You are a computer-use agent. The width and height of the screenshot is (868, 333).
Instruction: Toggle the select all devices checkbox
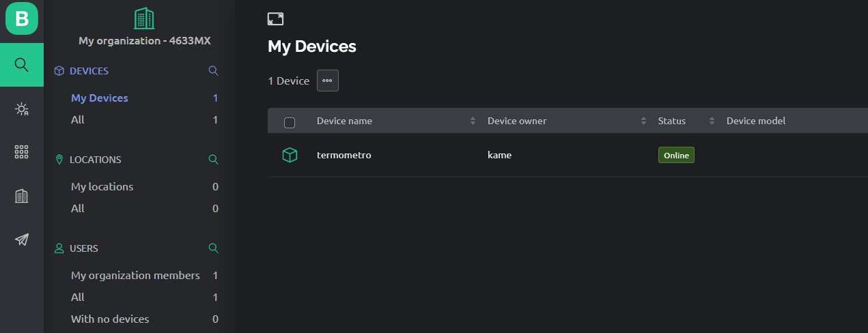(290, 123)
